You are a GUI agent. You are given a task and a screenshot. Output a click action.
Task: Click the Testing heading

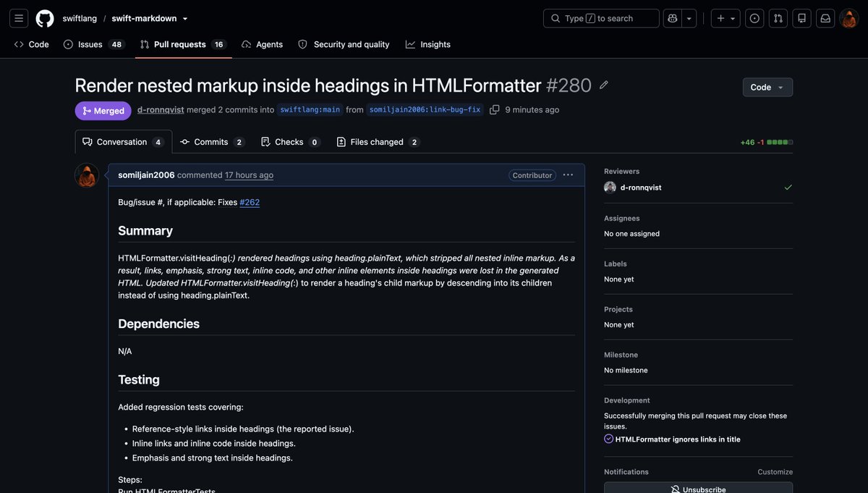(x=139, y=379)
